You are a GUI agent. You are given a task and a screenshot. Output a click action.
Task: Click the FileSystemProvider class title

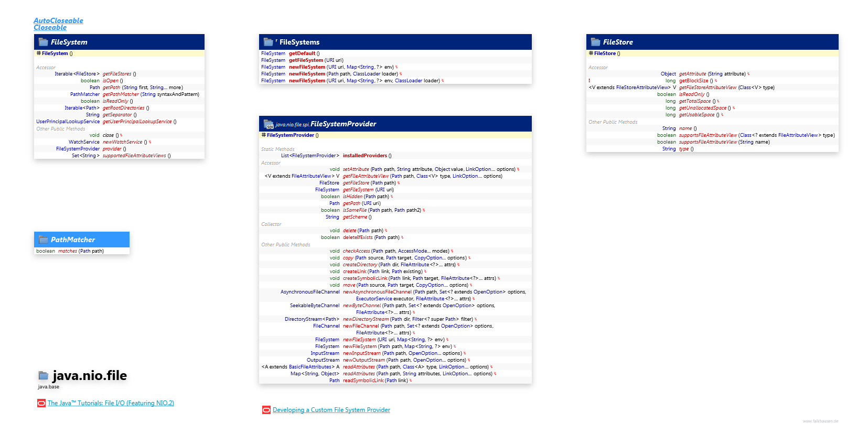344,124
